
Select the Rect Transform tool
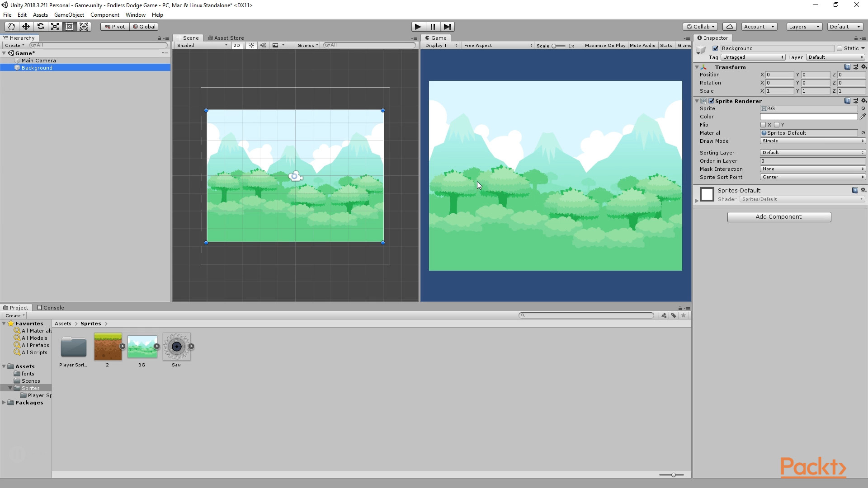pos(69,27)
